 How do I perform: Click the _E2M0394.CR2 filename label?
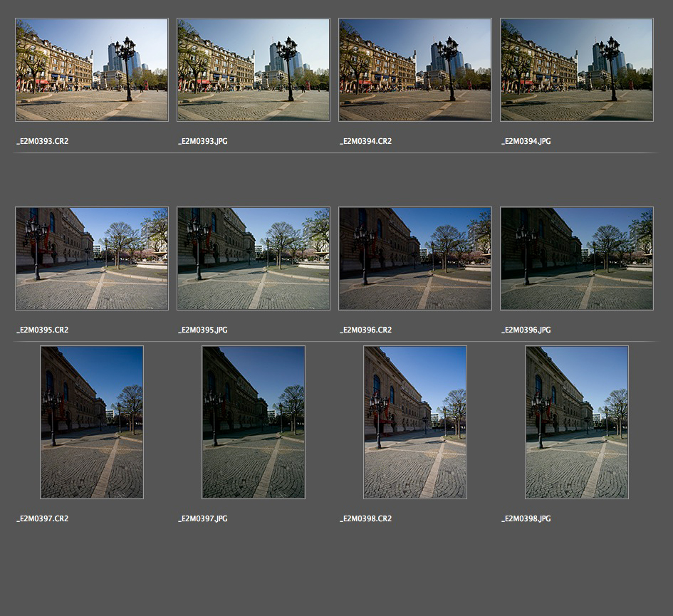366,142
